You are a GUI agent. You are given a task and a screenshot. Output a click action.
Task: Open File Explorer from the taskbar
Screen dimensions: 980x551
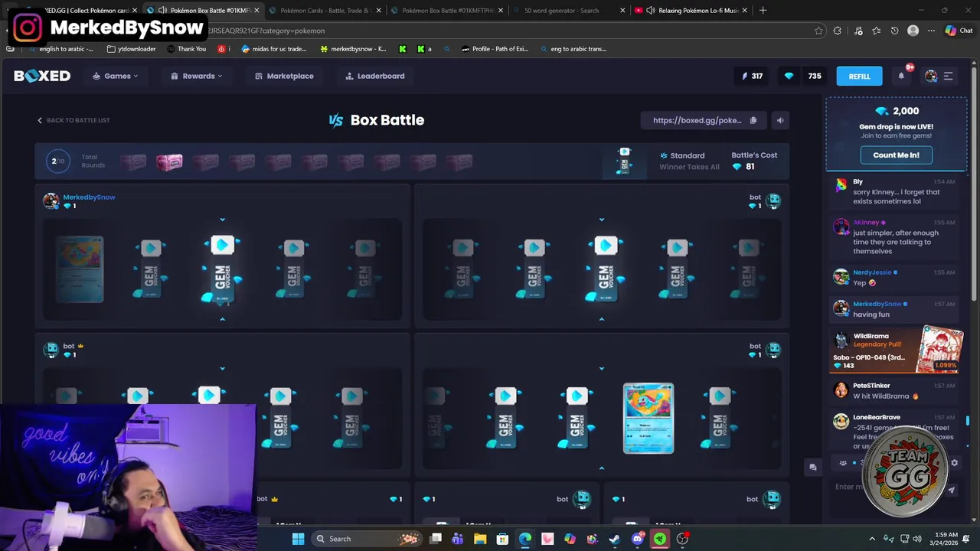(480, 539)
